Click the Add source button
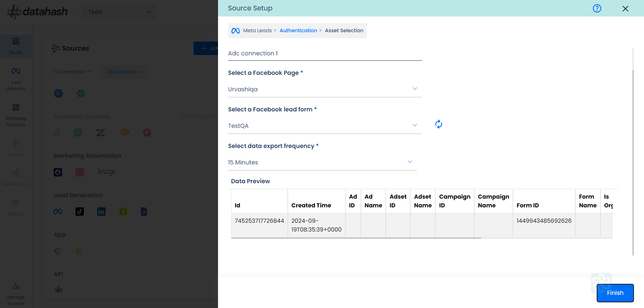The width and height of the screenshot is (644, 308). pyautogui.click(x=206, y=48)
